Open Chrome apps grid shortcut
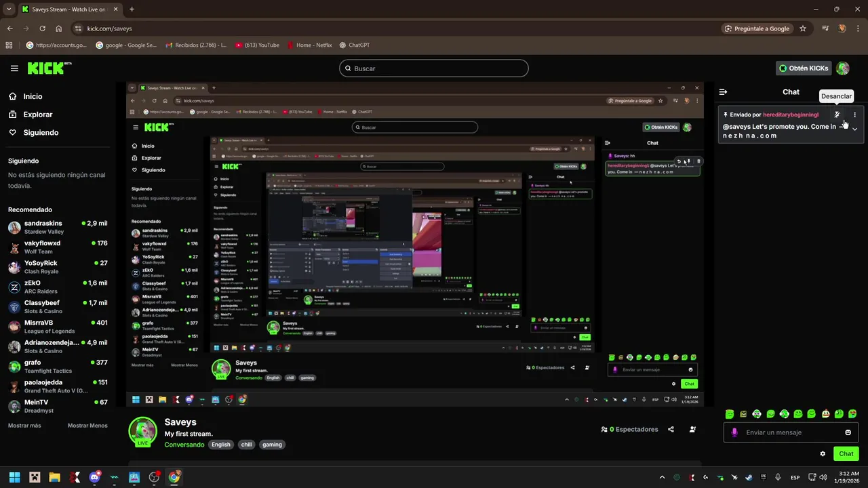Screen dimensions: 868x488 click(x=9, y=45)
